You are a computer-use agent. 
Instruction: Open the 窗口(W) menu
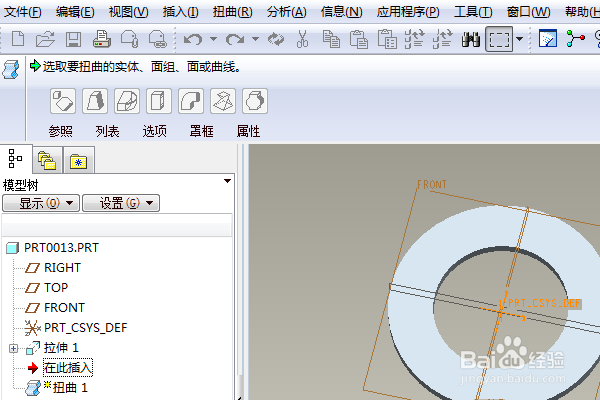point(528,12)
